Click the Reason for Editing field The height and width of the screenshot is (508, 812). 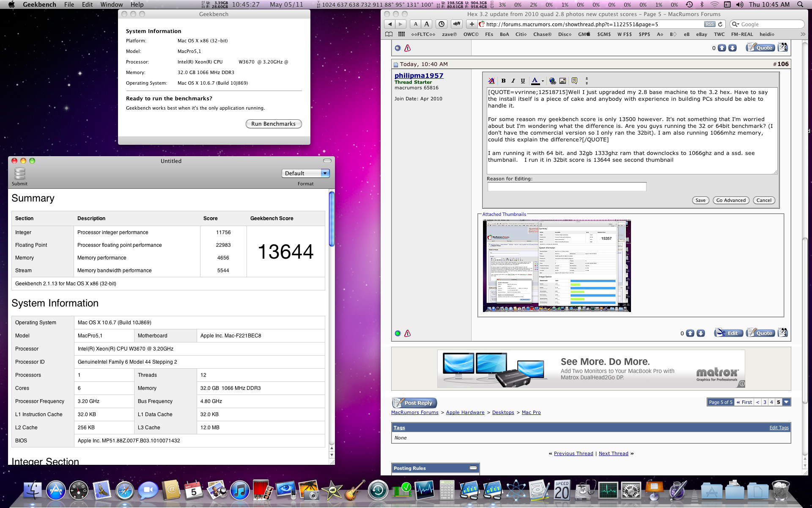[x=567, y=187]
